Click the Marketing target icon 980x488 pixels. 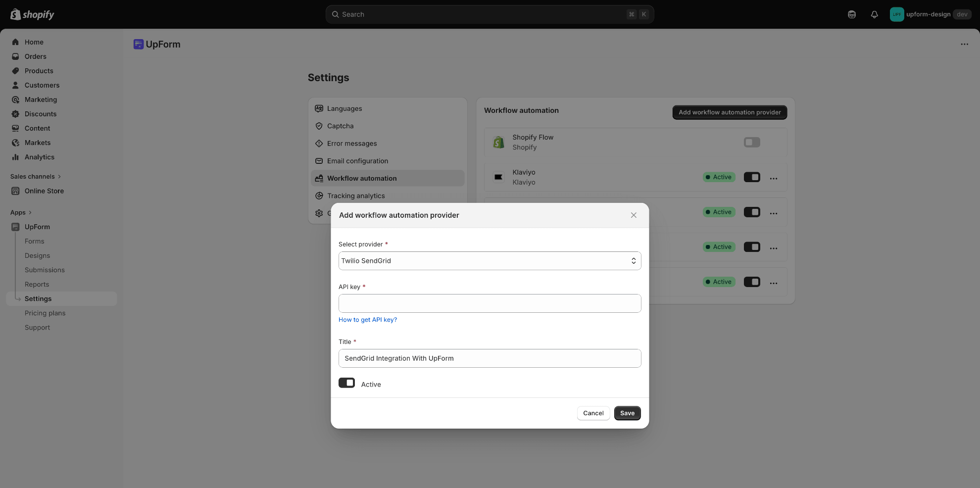(x=15, y=99)
